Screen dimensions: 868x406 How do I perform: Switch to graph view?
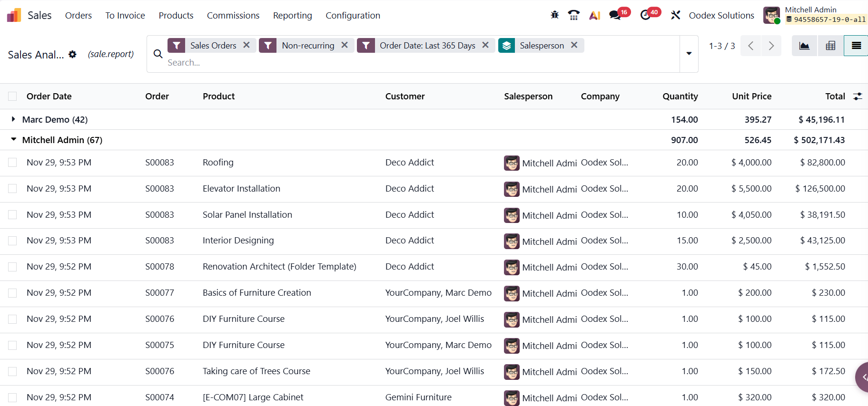804,46
